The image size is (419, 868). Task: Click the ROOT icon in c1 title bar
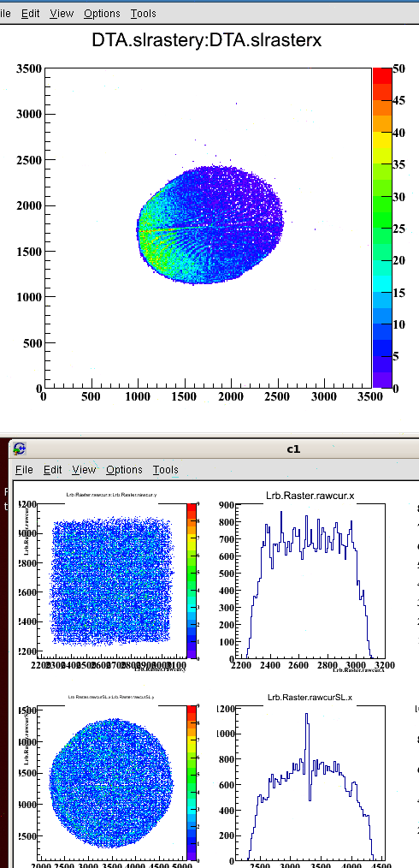pos(20,449)
